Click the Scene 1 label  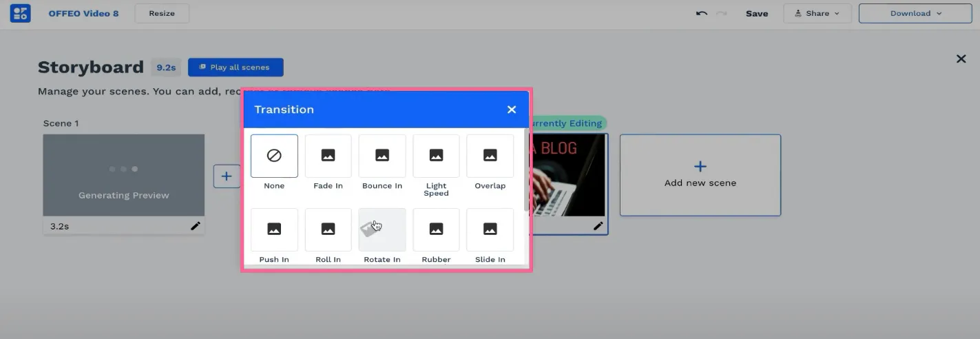[x=61, y=123]
